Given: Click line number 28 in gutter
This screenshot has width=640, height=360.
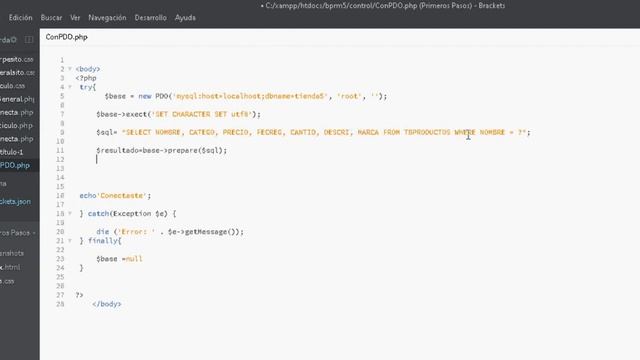Looking at the screenshot, I should (x=60, y=304).
